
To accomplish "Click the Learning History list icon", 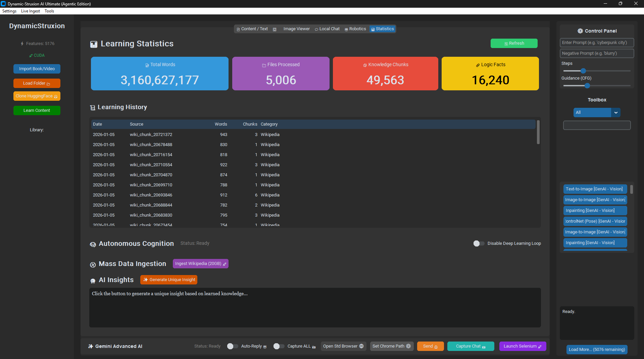I will [x=93, y=107].
